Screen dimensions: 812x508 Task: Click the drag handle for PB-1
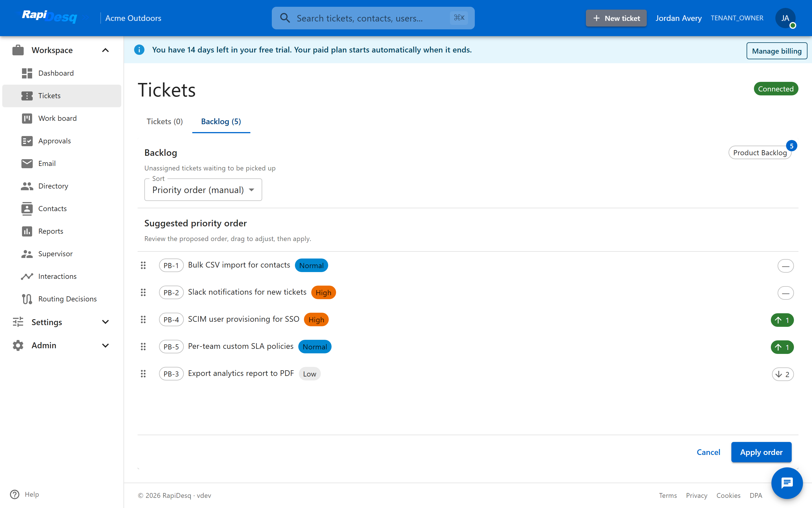[143, 265]
